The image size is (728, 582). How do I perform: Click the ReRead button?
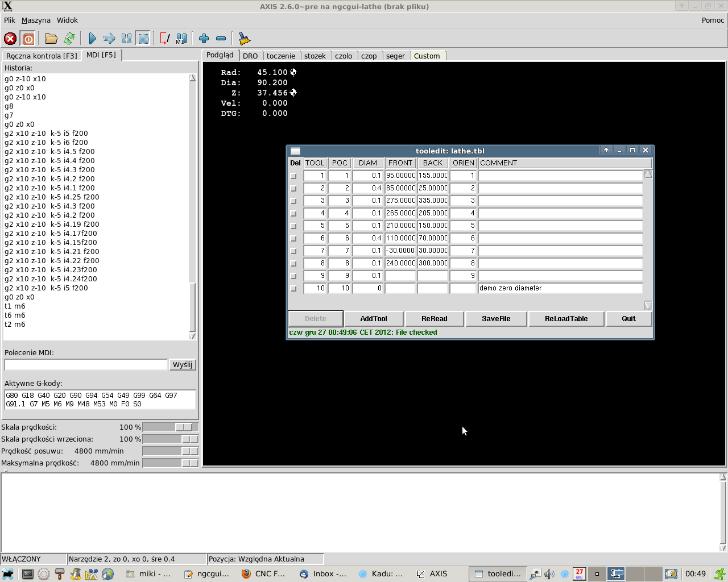click(x=435, y=319)
